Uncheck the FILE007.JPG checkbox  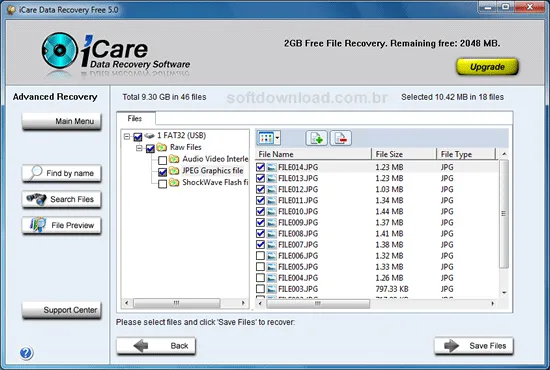pos(260,244)
